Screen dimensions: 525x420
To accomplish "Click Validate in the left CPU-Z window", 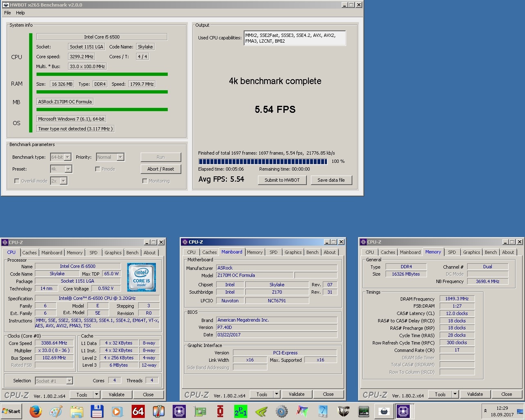I will point(116,395).
